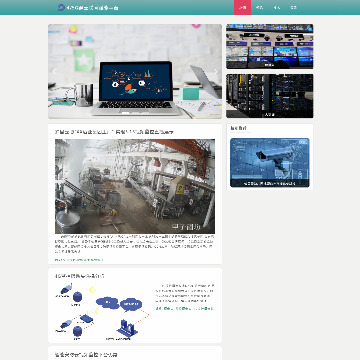Click the laptop desk carousel banner image
Image resolution: width=360 pixels, height=360 pixels.
click(x=135, y=71)
